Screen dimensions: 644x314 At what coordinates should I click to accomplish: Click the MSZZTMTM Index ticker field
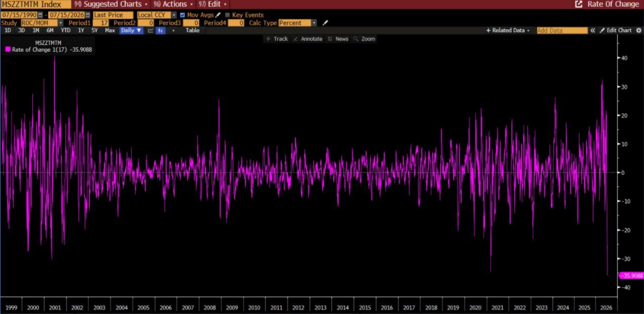click(35, 5)
